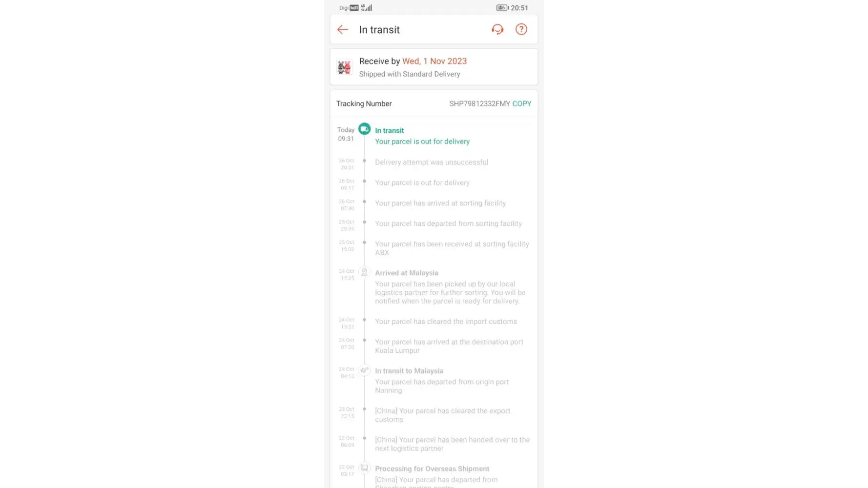Tap Delivery attempt was unsuccessful entry
The height and width of the screenshot is (488, 868).
pos(432,162)
